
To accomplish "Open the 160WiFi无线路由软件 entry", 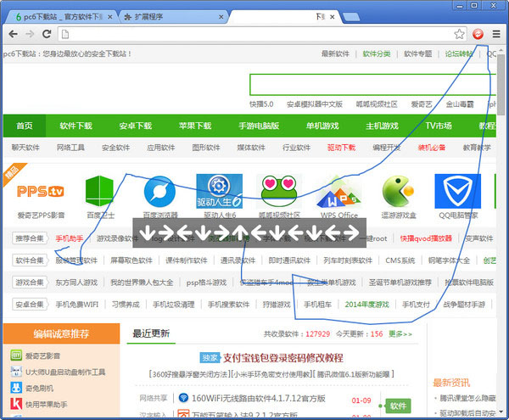I will pos(258,398).
